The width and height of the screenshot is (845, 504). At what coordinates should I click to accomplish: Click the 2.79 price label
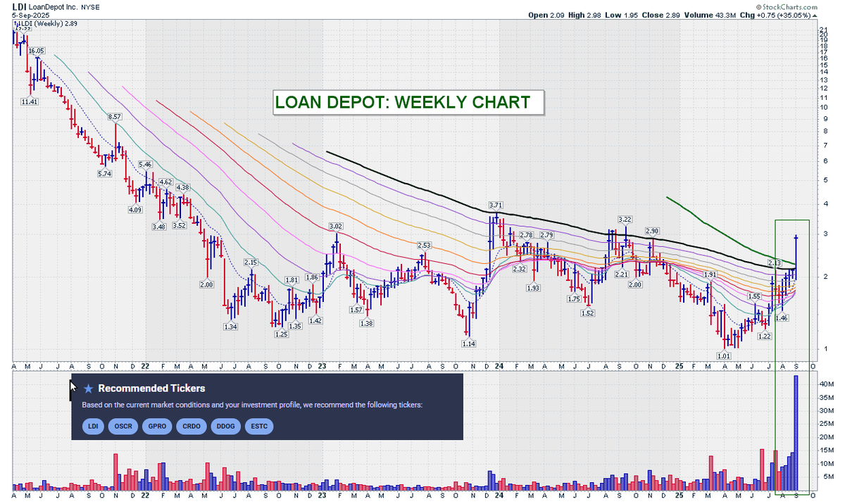[x=546, y=234]
